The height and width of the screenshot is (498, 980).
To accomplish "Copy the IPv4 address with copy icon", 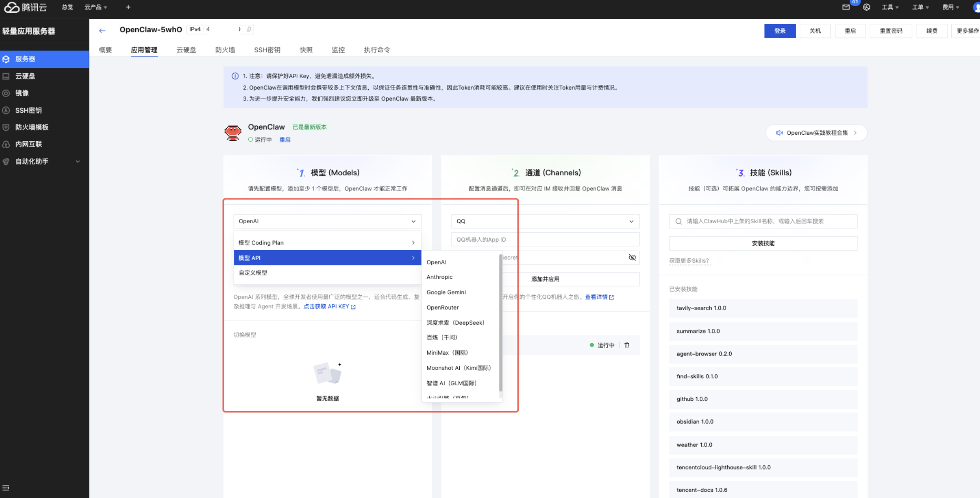I will point(249,29).
